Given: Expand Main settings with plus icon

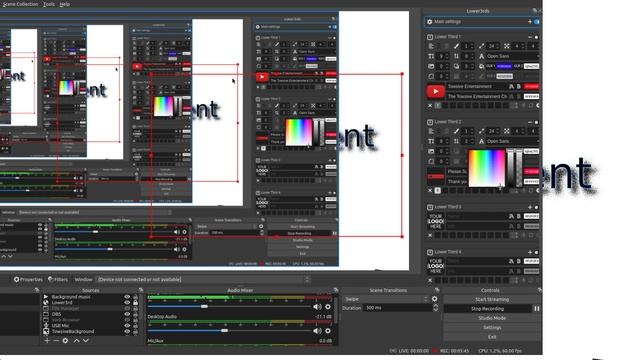Looking at the screenshot, I should pos(530,22).
